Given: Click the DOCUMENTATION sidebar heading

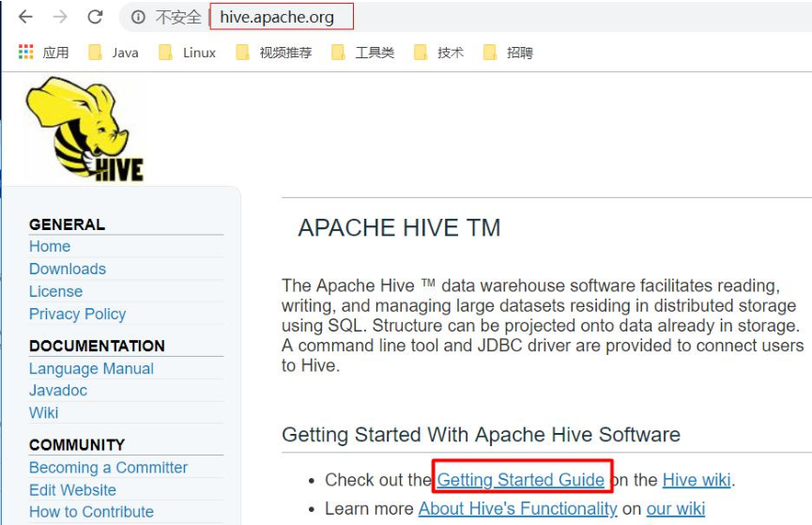Looking at the screenshot, I should (x=97, y=346).
